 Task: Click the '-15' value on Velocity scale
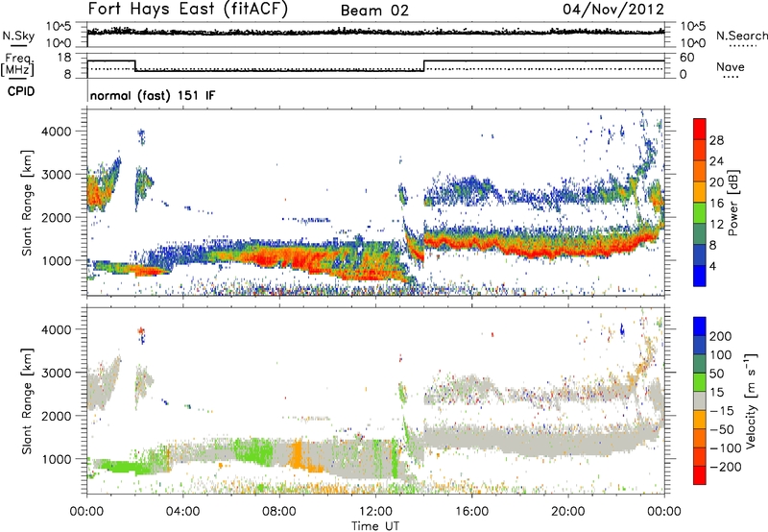click(722, 411)
